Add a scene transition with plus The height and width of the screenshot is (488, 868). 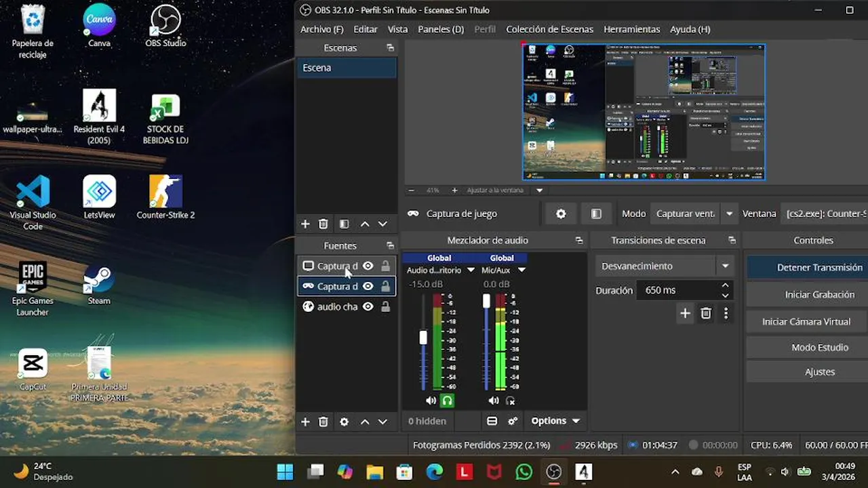point(685,313)
